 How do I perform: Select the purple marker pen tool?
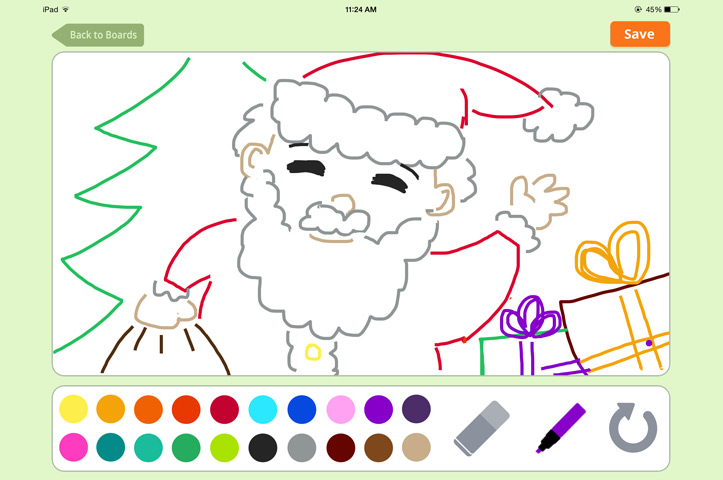pyautogui.click(x=561, y=428)
